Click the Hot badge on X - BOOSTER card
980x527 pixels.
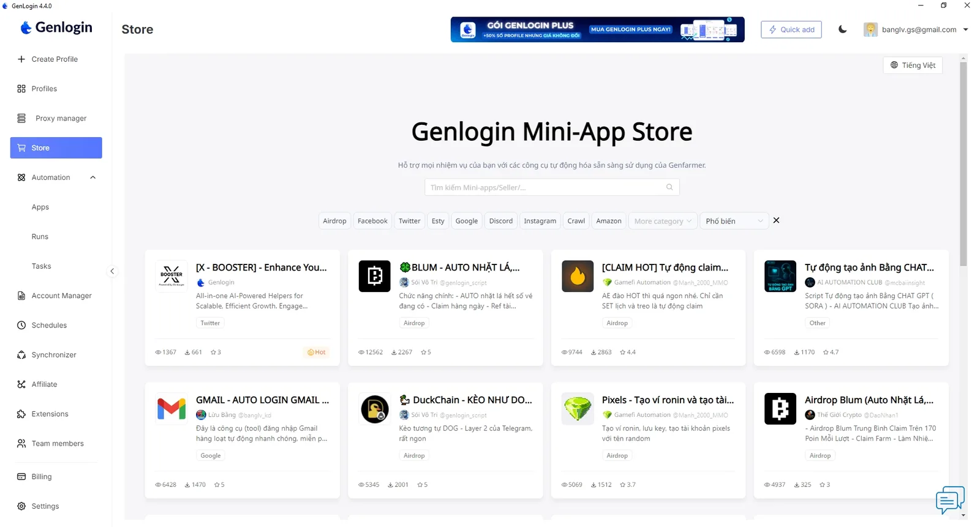pyautogui.click(x=317, y=352)
